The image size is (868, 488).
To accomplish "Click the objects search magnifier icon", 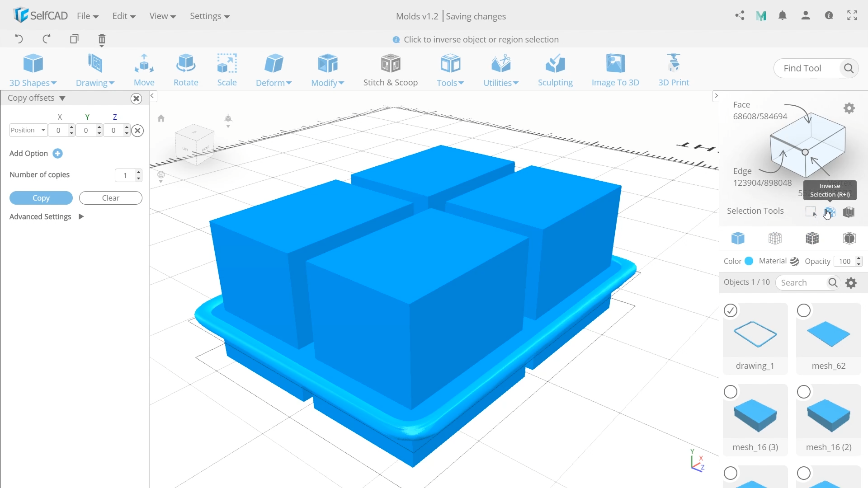I will [833, 283].
